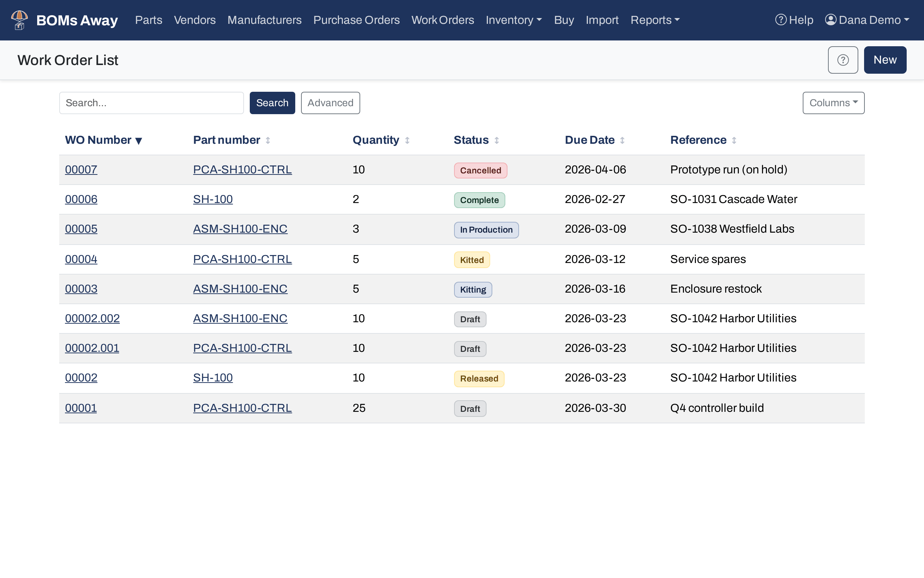The width and height of the screenshot is (924, 578).
Task: Open the Import page
Action: point(602,20)
